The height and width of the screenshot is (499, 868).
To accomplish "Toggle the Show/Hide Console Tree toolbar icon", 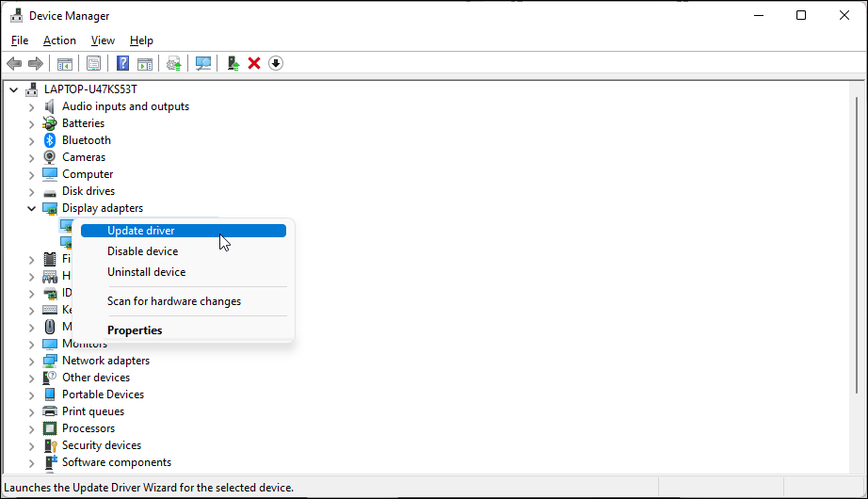I will point(65,64).
